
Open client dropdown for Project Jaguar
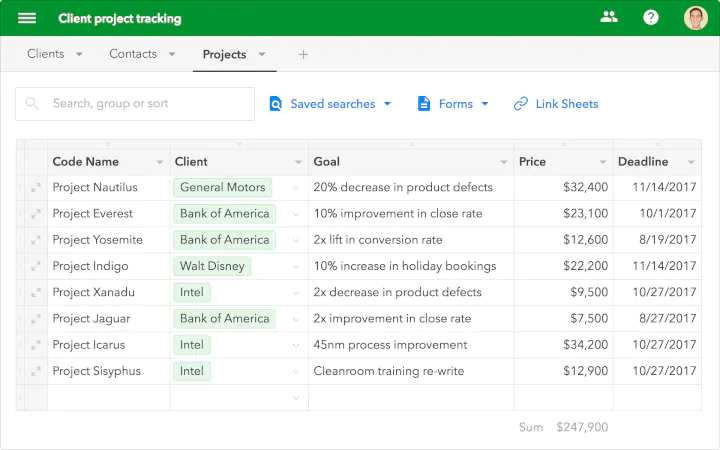tap(296, 319)
